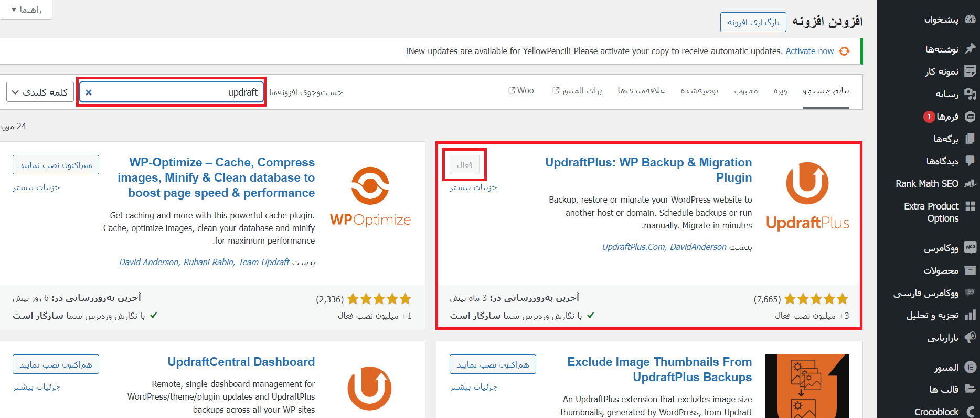Click the Crocoblock sidebar icon
This screenshot has height=418, width=980.
click(970, 412)
